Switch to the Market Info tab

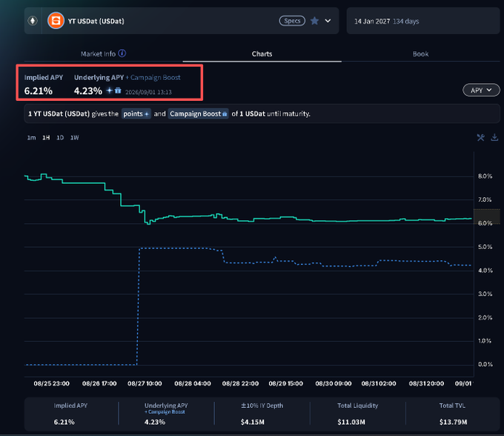coord(98,53)
